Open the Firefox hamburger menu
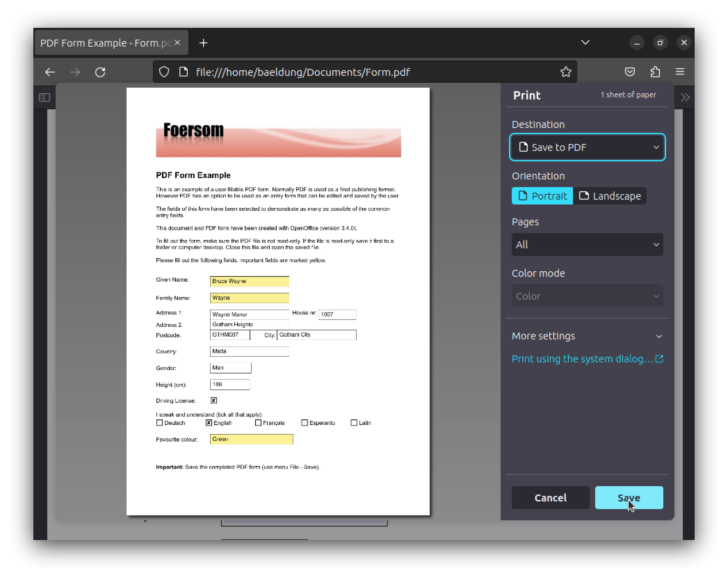 (x=680, y=72)
